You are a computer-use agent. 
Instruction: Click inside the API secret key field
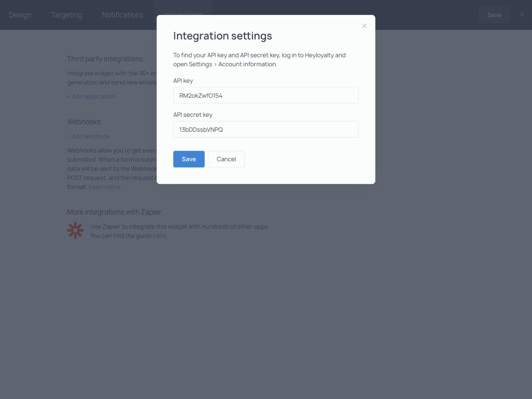click(266, 129)
